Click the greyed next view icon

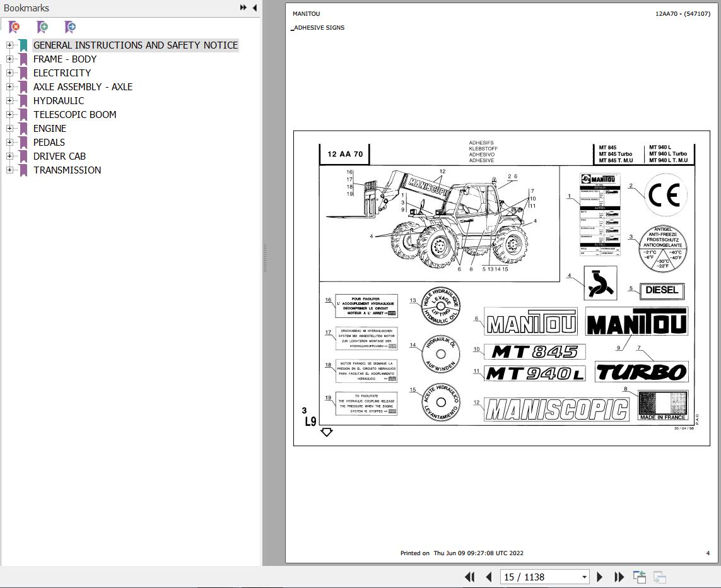659,577
